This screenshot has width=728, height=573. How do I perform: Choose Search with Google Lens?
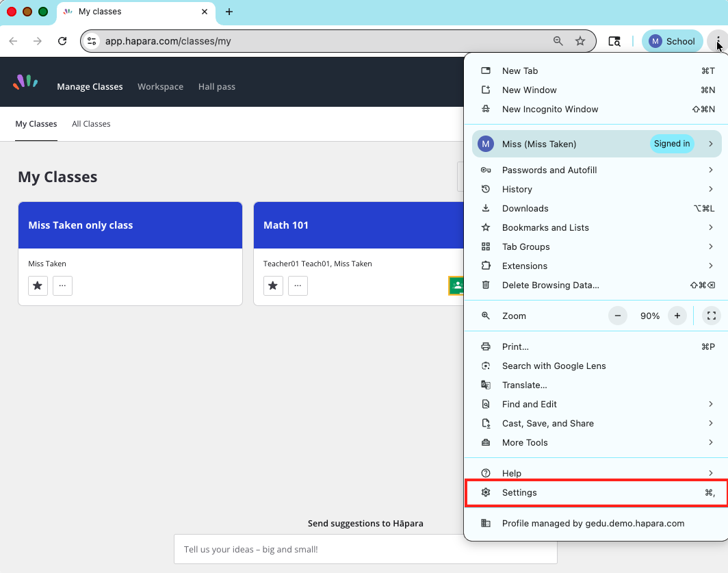click(596, 366)
